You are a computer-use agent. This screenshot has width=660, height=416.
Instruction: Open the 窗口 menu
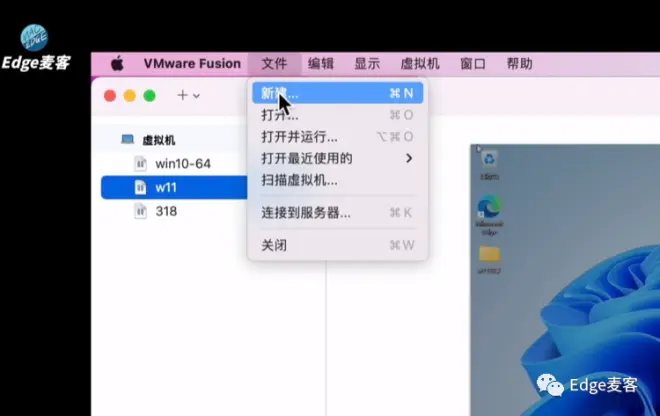tap(473, 64)
